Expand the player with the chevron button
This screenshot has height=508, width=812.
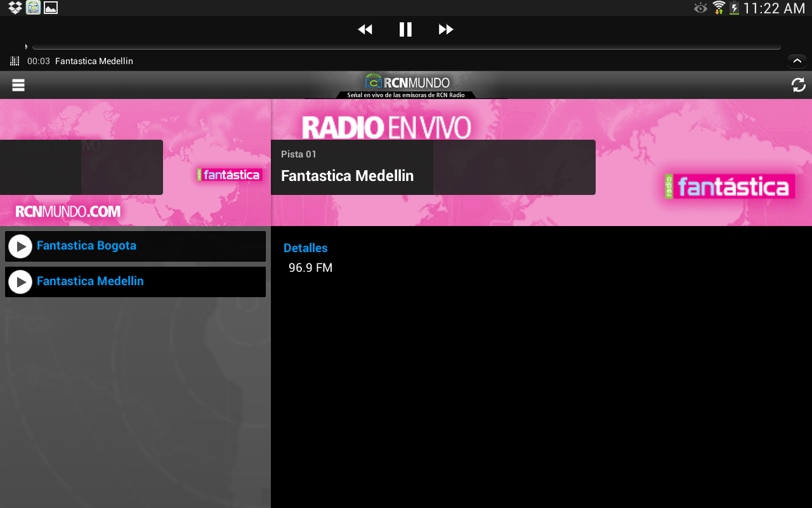(797, 61)
